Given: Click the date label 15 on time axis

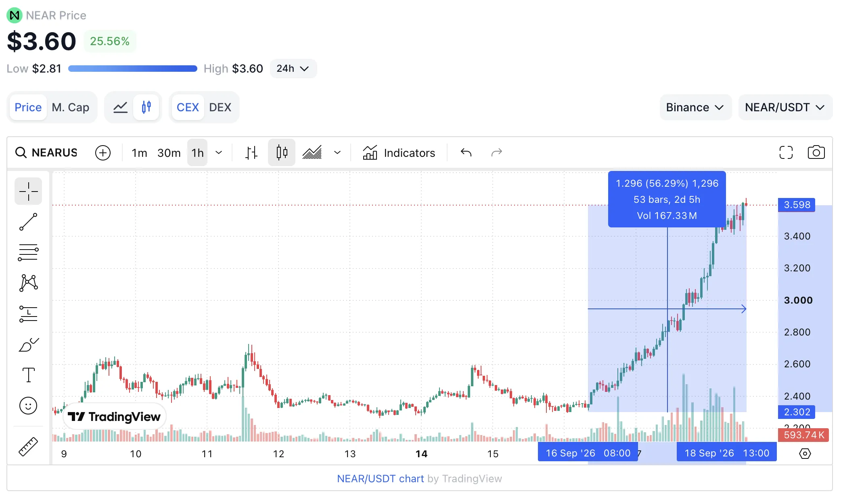Looking at the screenshot, I should 493,454.
